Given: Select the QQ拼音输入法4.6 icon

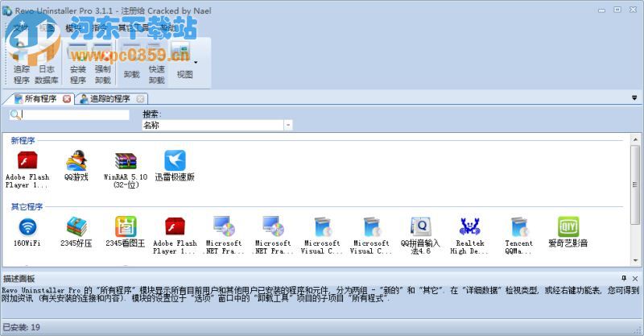Looking at the screenshot, I should [x=420, y=235].
